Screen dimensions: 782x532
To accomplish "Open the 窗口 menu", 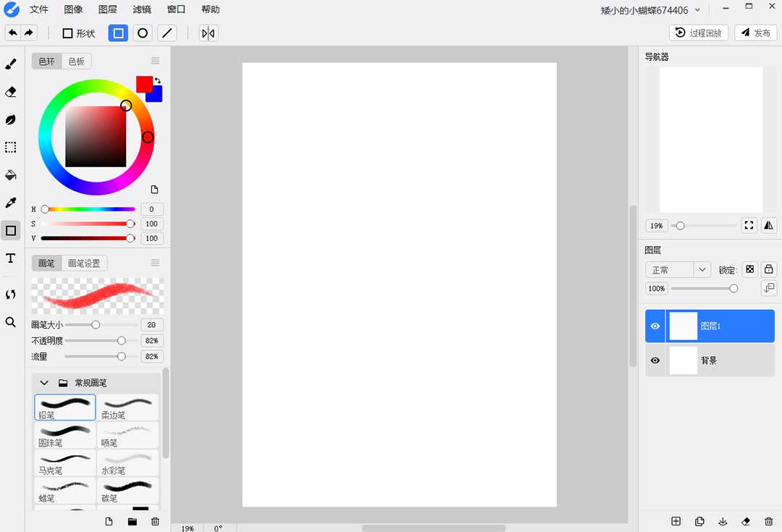I will coord(176,9).
